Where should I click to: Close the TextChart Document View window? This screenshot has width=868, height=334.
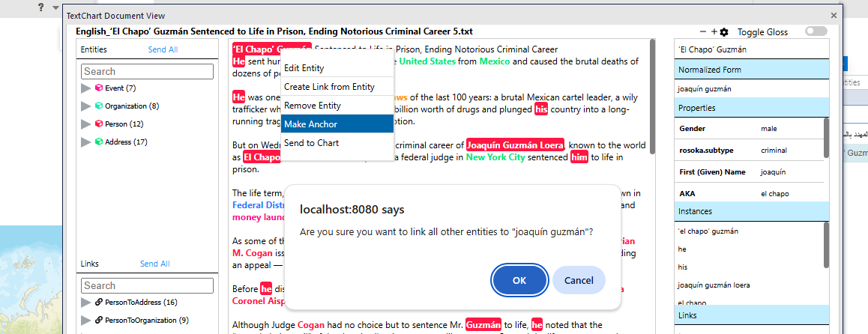tap(834, 16)
